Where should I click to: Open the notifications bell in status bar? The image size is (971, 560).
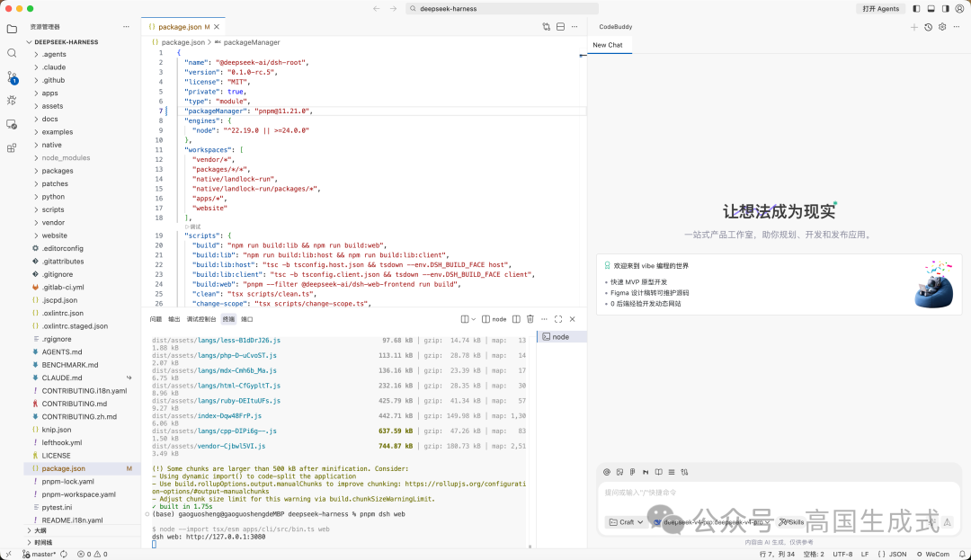tap(962, 555)
